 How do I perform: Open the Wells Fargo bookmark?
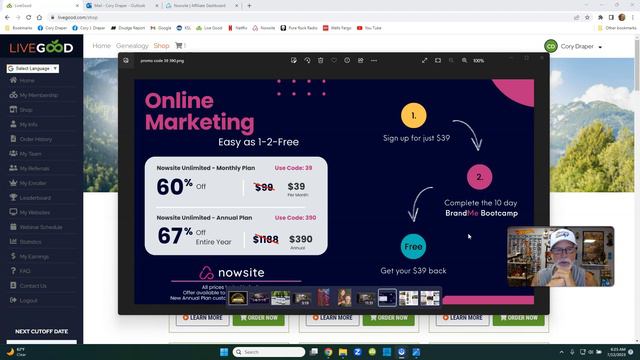click(x=337, y=28)
